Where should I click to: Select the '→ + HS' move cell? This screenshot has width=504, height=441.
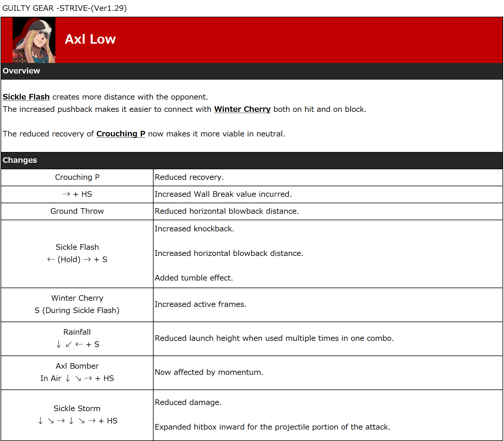pos(77,194)
